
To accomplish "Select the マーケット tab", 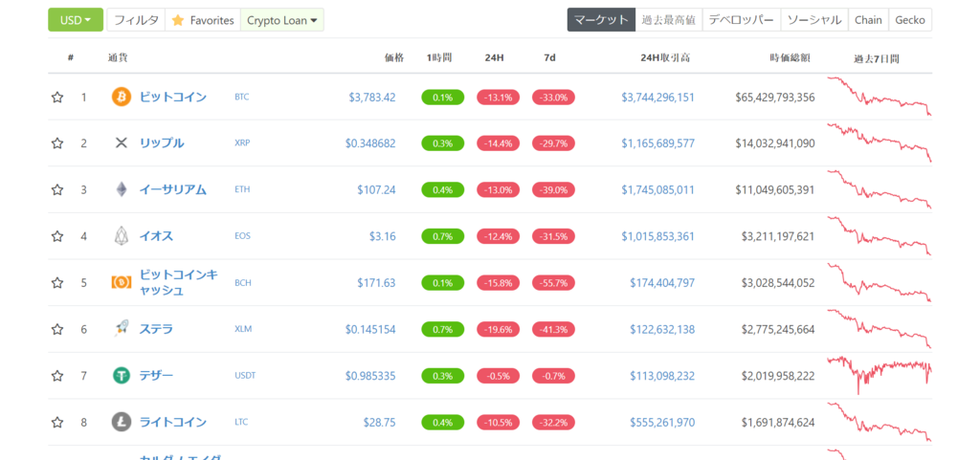I will tap(601, 20).
